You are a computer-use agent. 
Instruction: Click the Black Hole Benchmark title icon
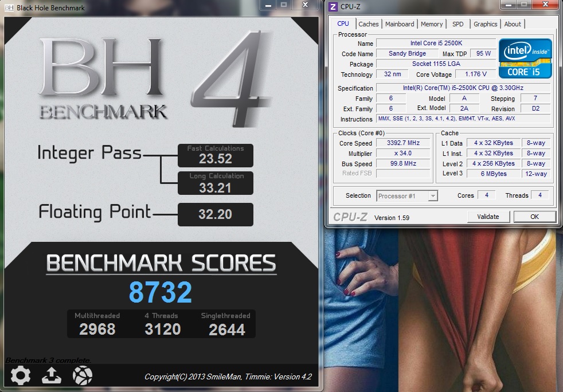(9, 7)
